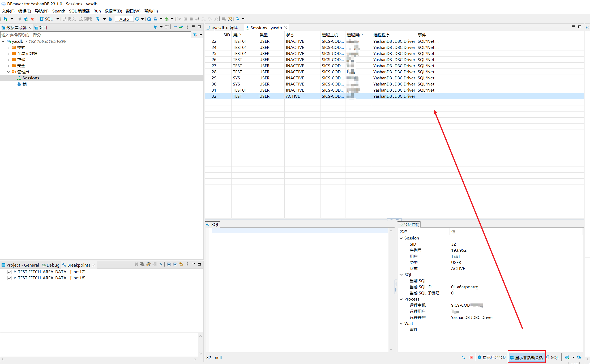Close the Sessions - yasdb tab
The height and width of the screenshot is (364, 590).
[286, 28]
